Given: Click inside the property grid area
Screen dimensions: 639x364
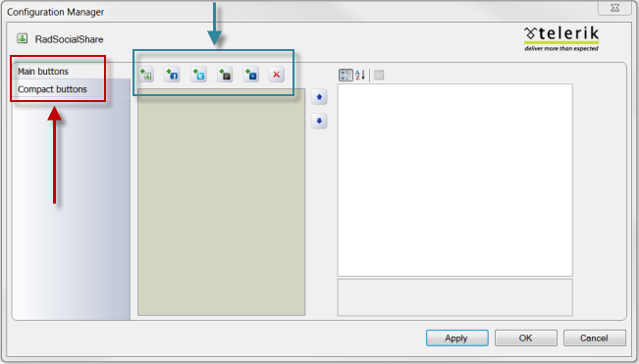Looking at the screenshot, I should [x=454, y=180].
